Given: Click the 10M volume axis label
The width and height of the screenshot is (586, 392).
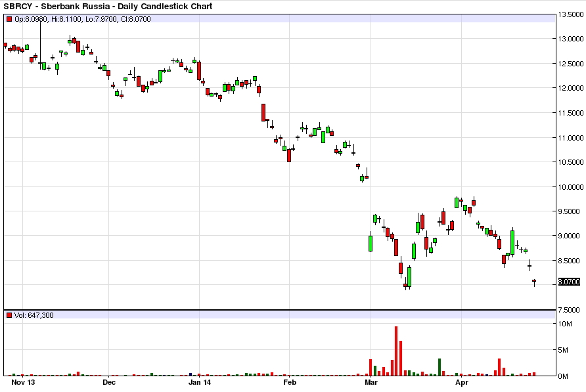Looking at the screenshot, I should pos(565,324).
